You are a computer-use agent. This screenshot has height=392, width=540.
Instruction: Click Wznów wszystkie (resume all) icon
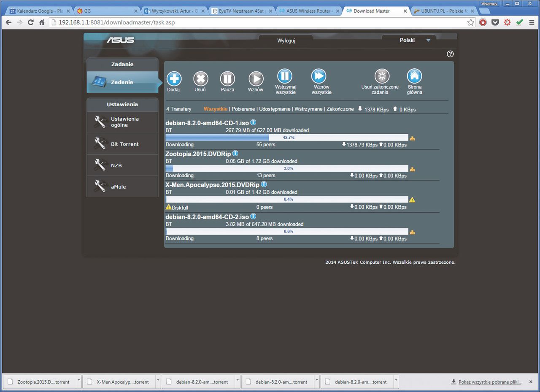(x=319, y=76)
